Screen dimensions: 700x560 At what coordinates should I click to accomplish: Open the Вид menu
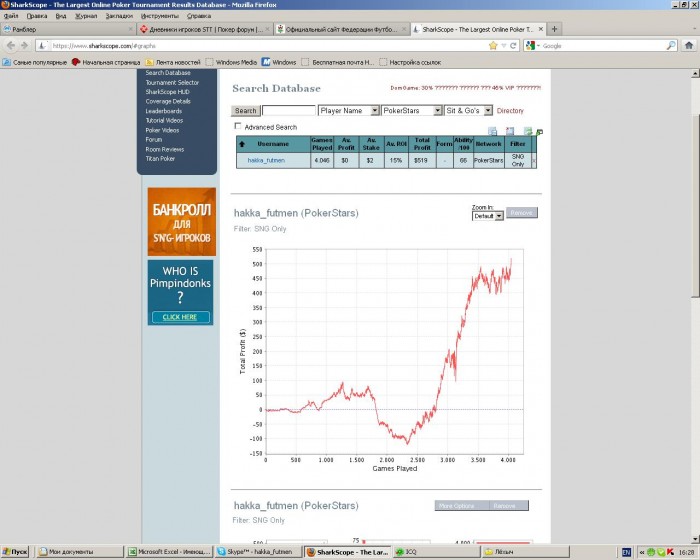coord(61,16)
